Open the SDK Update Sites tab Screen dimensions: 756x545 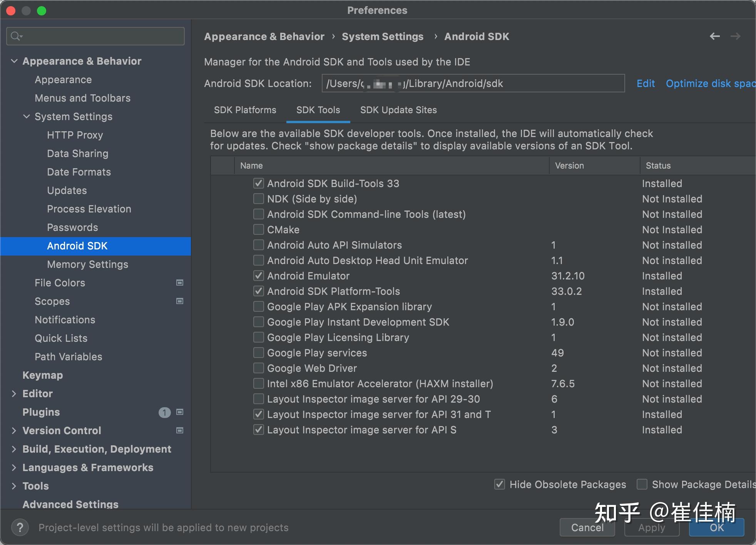[x=398, y=110]
